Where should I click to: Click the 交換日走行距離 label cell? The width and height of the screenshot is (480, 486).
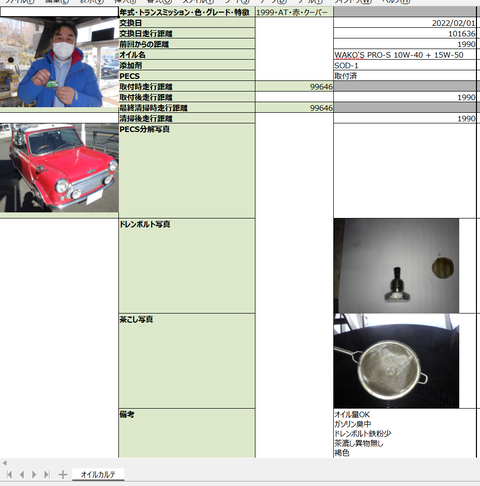(x=187, y=33)
